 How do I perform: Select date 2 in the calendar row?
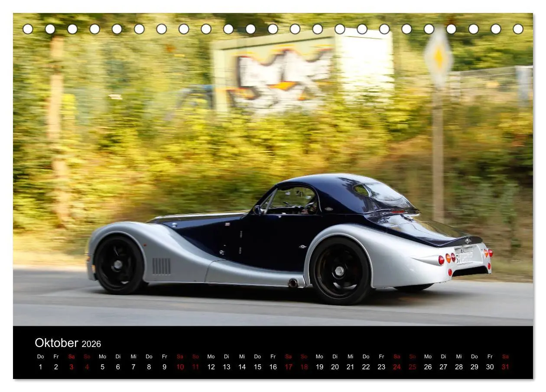click(x=56, y=367)
